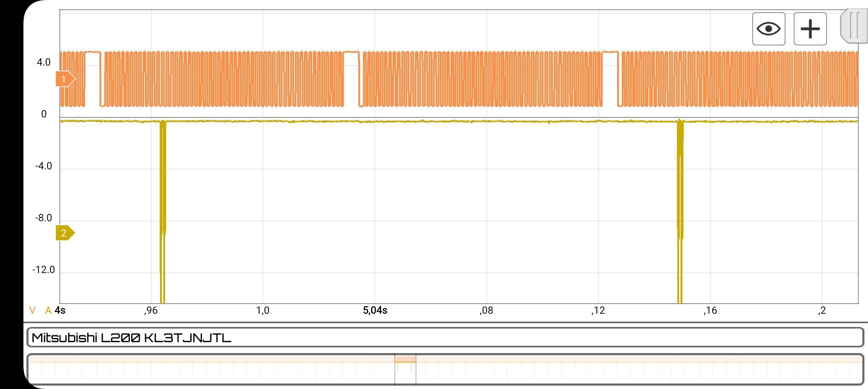Tap the yellow A unit label
The image size is (868, 389).
click(x=48, y=310)
